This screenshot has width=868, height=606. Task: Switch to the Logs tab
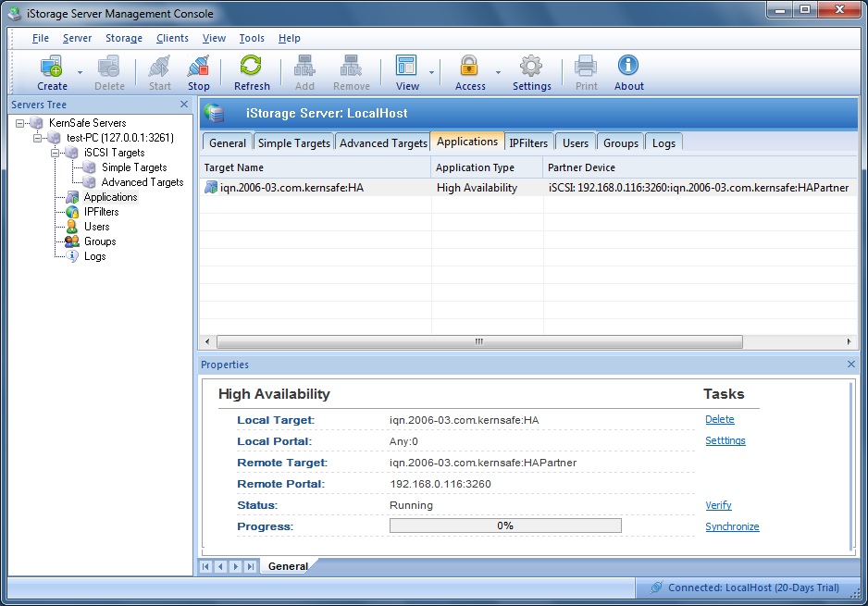click(x=663, y=142)
